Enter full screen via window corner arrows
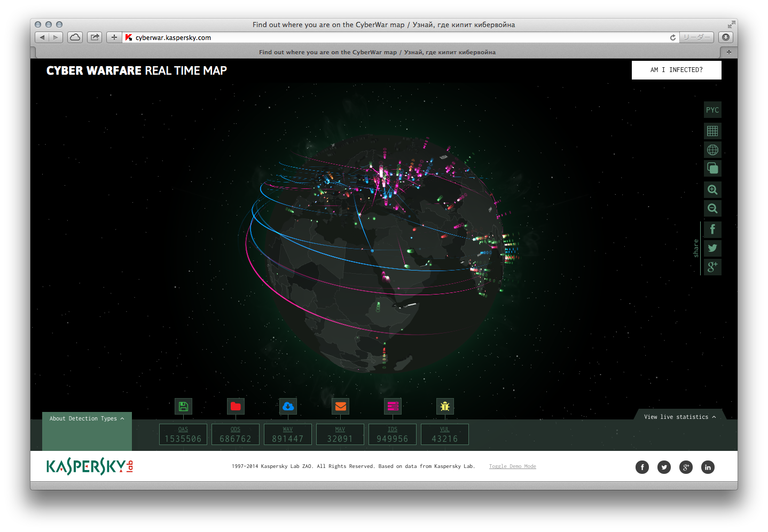768x532 pixels. [731, 25]
